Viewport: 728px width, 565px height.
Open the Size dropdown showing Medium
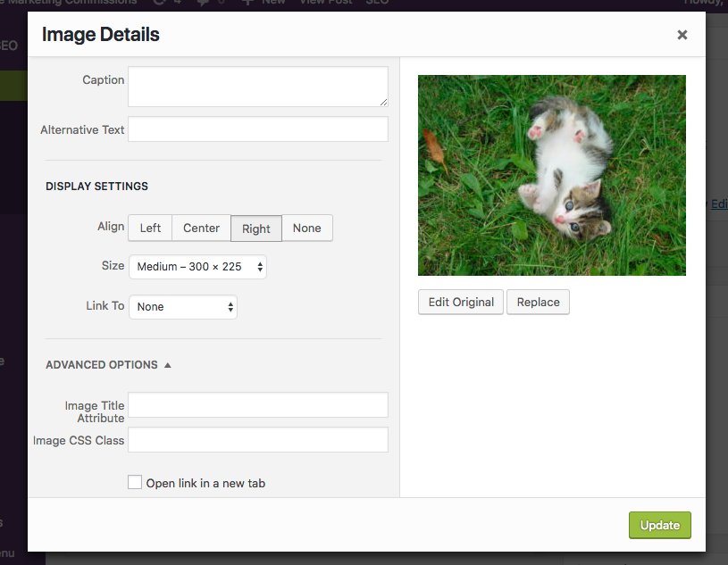[x=197, y=266]
